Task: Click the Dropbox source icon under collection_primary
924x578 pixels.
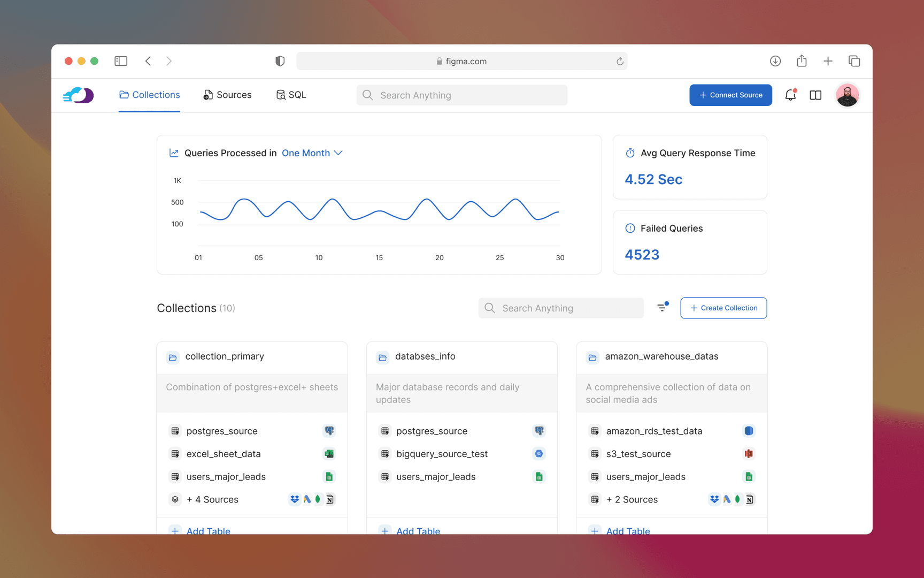Action: pos(295,499)
